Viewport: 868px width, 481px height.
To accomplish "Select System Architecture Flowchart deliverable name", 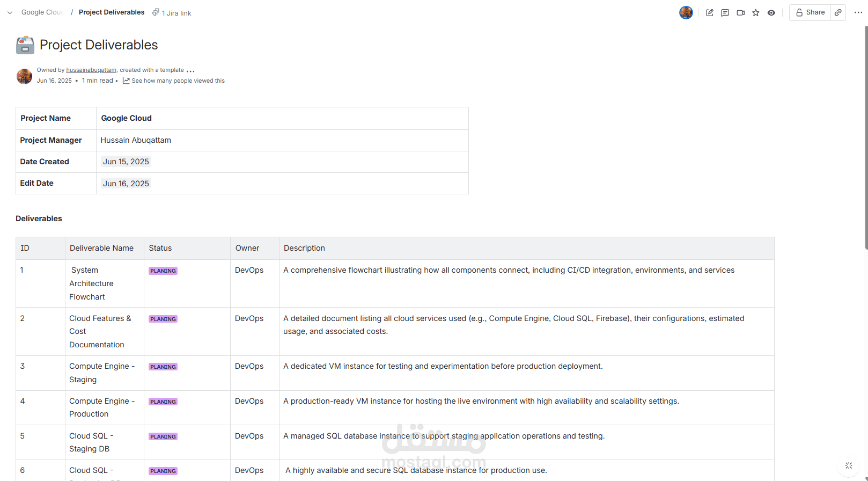I will click(105, 283).
